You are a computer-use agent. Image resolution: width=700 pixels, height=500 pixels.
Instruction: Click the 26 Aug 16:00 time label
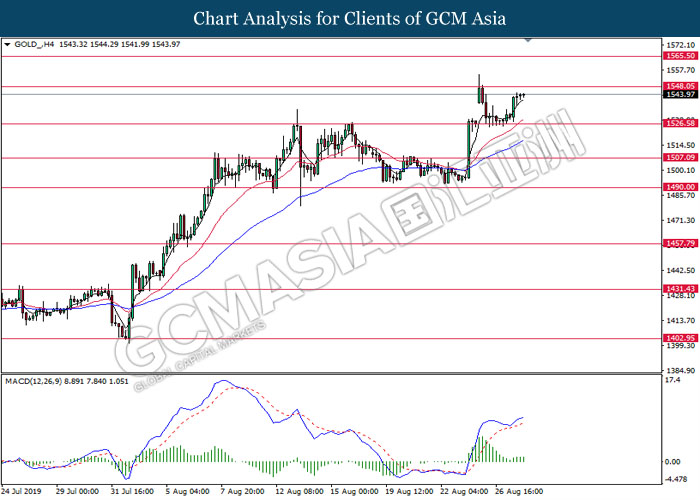(519, 491)
